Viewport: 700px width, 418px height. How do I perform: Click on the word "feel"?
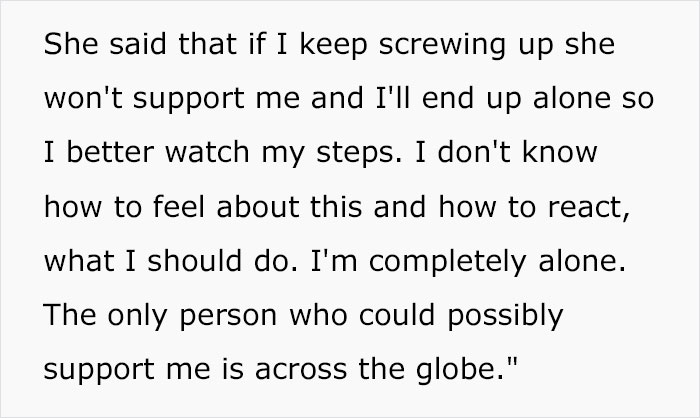179,207
